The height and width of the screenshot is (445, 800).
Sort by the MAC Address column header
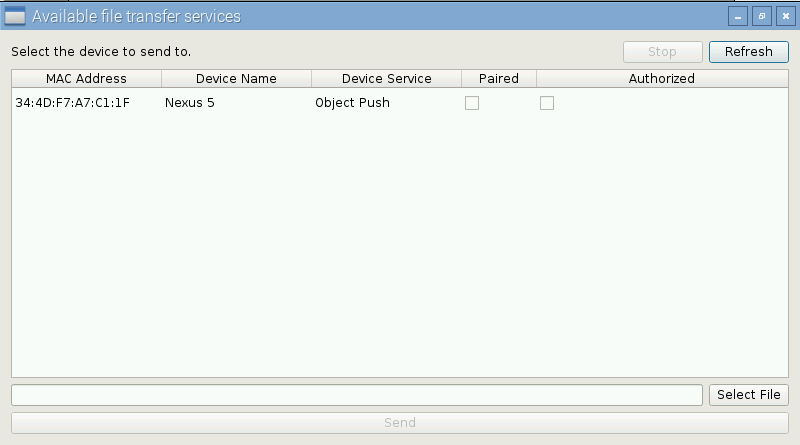86,78
